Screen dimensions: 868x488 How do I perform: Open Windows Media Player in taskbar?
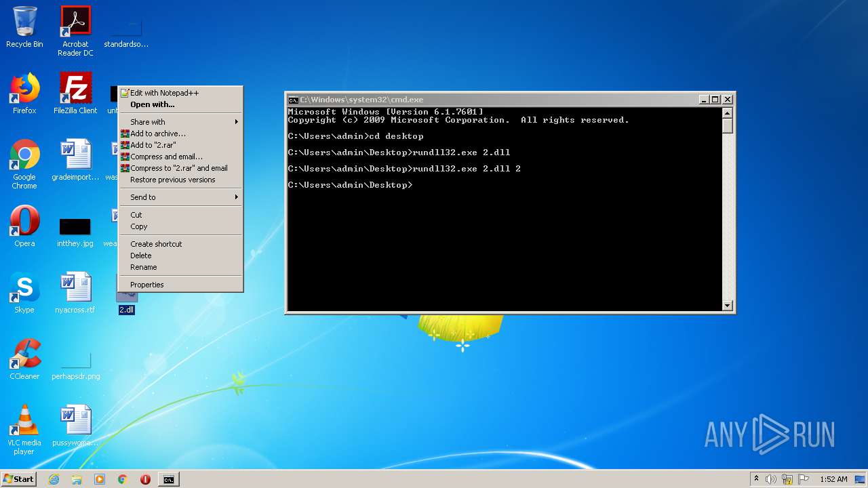click(x=100, y=479)
